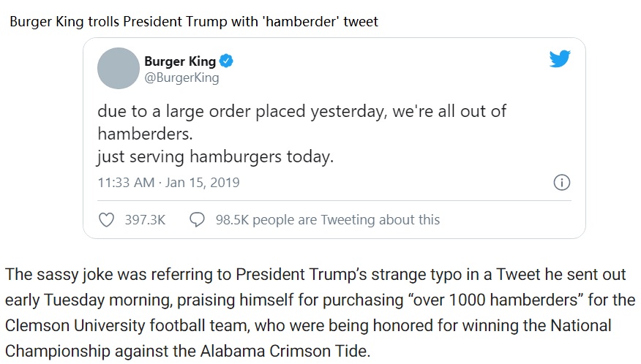The height and width of the screenshot is (364, 641).
Task: Click the reply speech bubble icon
Action: pos(197,219)
